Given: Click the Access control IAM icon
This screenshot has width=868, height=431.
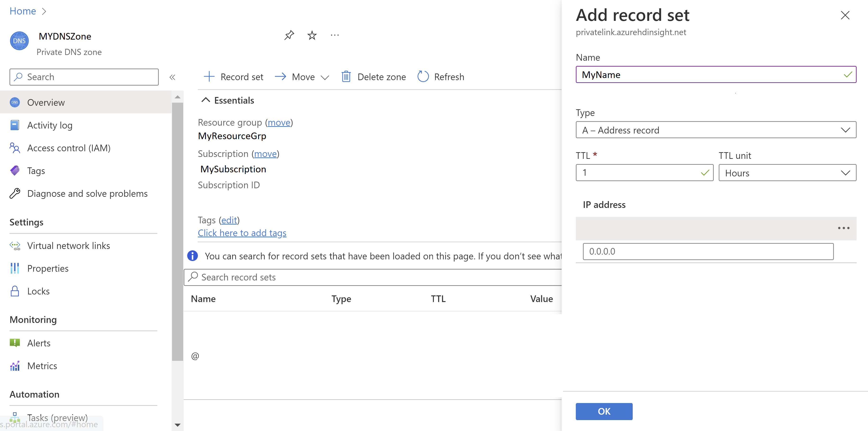Looking at the screenshot, I should pyautogui.click(x=15, y=148).
